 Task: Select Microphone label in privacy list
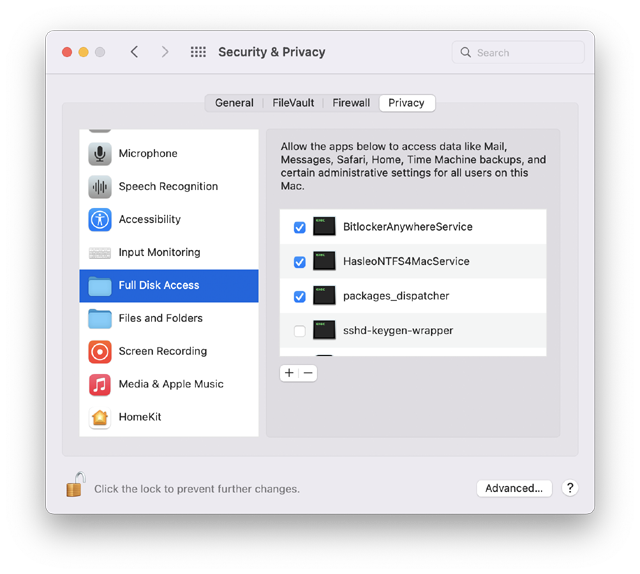[x=148, y=154]
